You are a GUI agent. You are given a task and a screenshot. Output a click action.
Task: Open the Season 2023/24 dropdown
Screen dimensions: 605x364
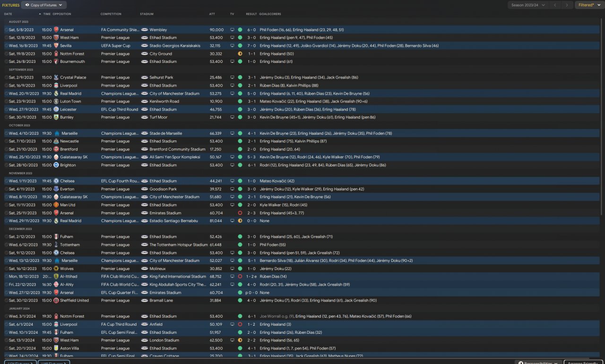[528, 5]
